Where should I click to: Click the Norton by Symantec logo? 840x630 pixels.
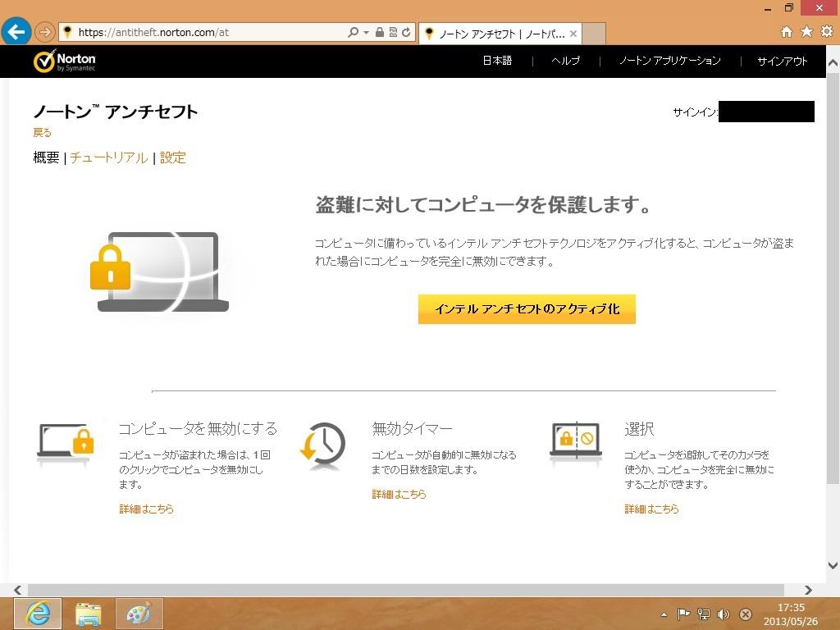pos(64,62)
